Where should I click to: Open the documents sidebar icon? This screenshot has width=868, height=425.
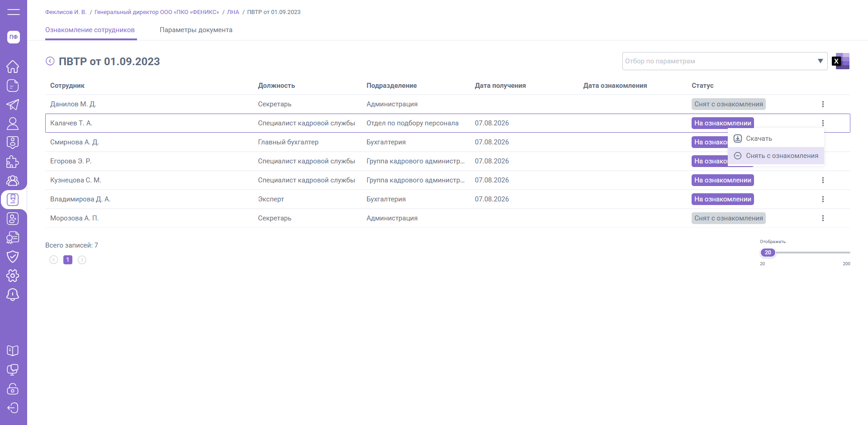pyautogui.click(x=13, y=86)
